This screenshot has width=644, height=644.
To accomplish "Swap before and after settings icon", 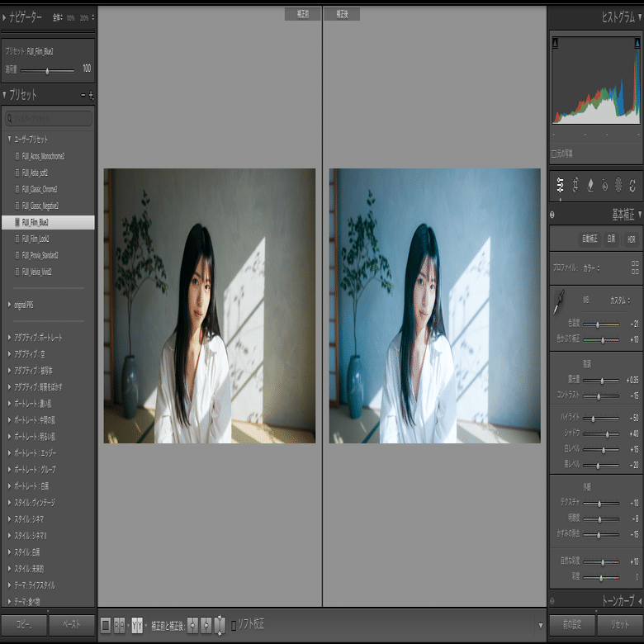I will tap(220, 626).
